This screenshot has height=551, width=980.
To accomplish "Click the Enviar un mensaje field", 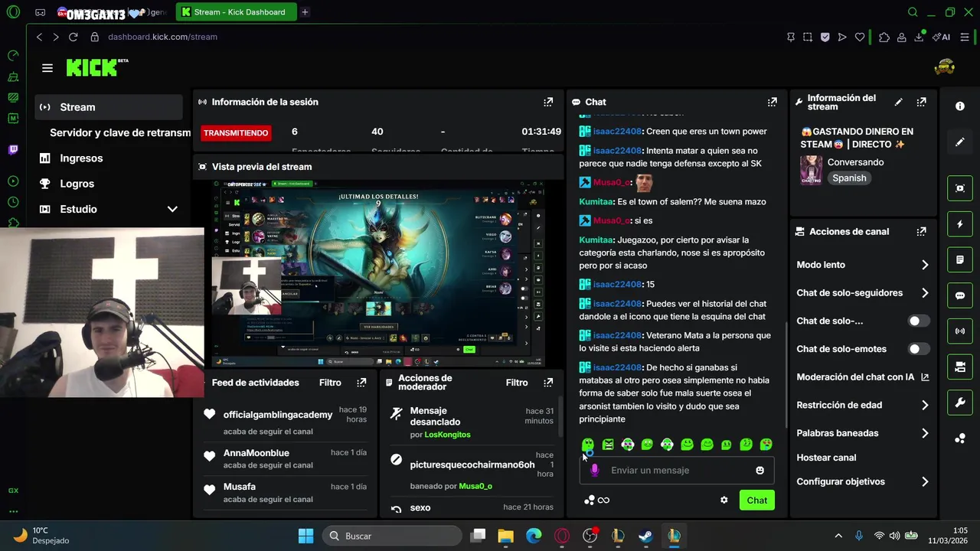I will tap(678, 470).
